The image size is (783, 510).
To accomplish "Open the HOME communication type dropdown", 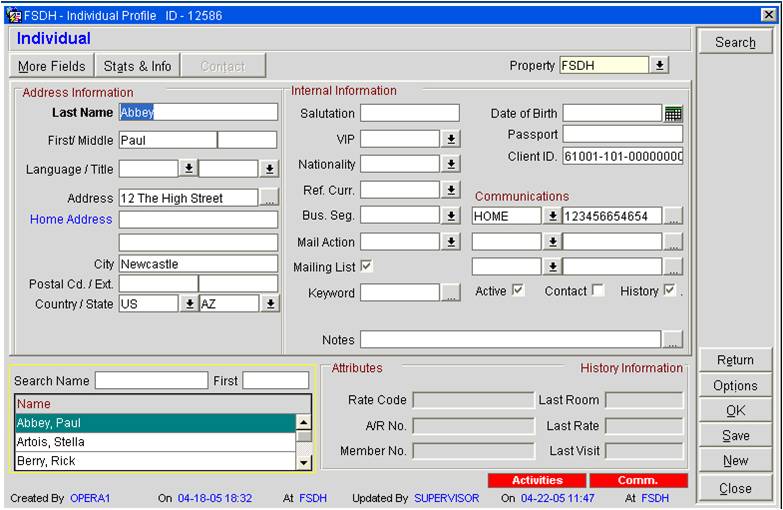I will [x=552, y=216].
